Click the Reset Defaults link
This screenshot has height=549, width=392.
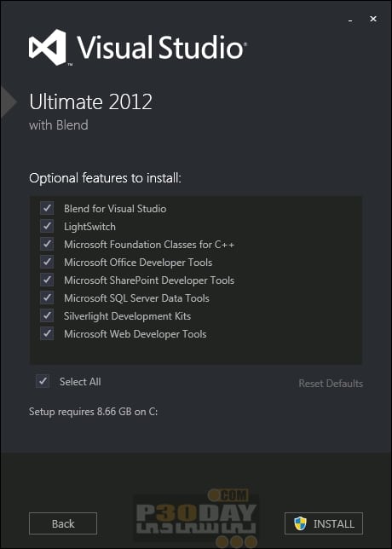(x=331, y=384)
